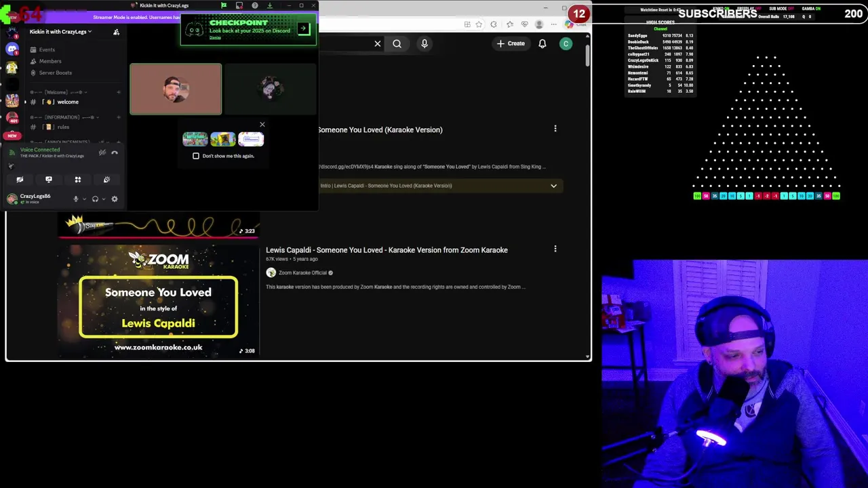Click the Discord download update icon
This screenshot has height=488, width=868.
coord(270,5)
